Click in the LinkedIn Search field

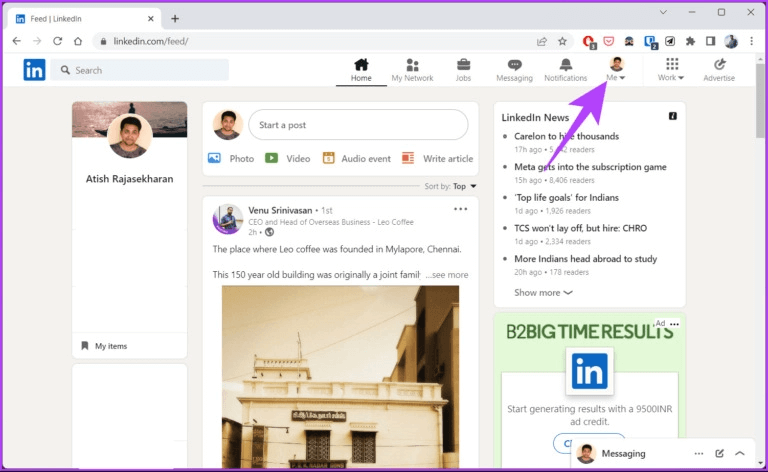pyautogui.click(x=140, y=70)
